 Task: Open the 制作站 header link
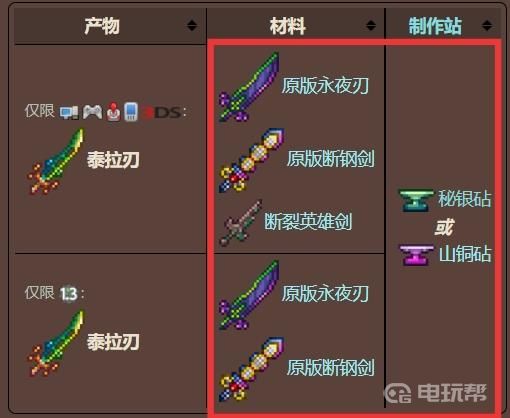coord(435,26)
